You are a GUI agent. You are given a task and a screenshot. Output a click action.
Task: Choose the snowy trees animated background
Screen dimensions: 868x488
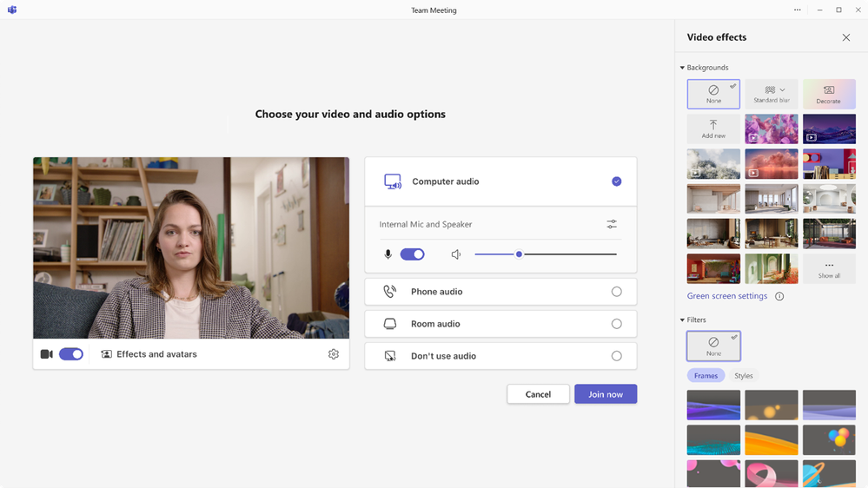point(713,164)
